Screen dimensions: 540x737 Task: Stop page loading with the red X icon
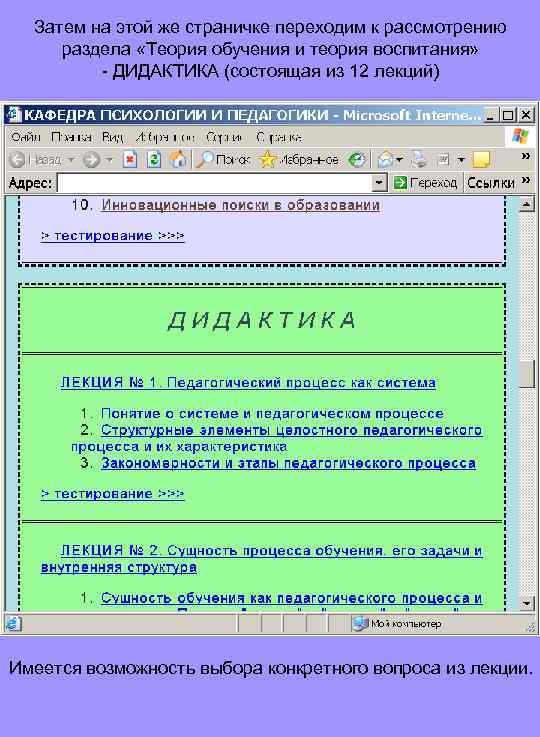coord(130,159)
